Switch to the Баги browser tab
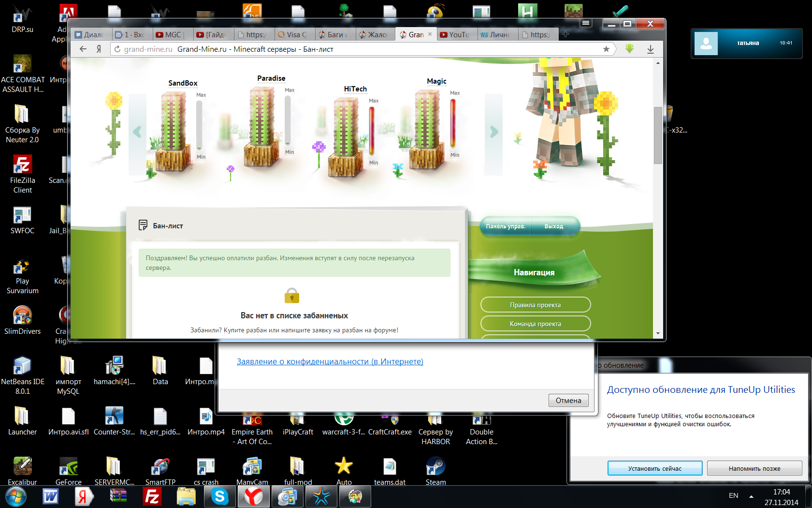Viewport: 812px width, 508px height. [x=335, y=34]
